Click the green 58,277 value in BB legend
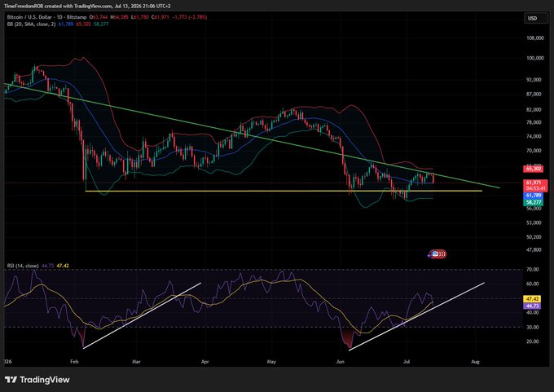The image size is (554, 392). click(101, 24)
